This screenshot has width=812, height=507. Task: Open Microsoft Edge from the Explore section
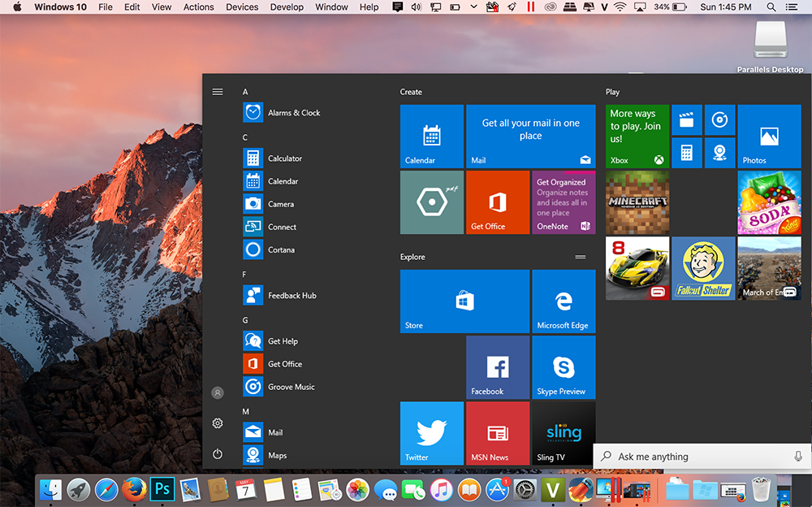564,301
